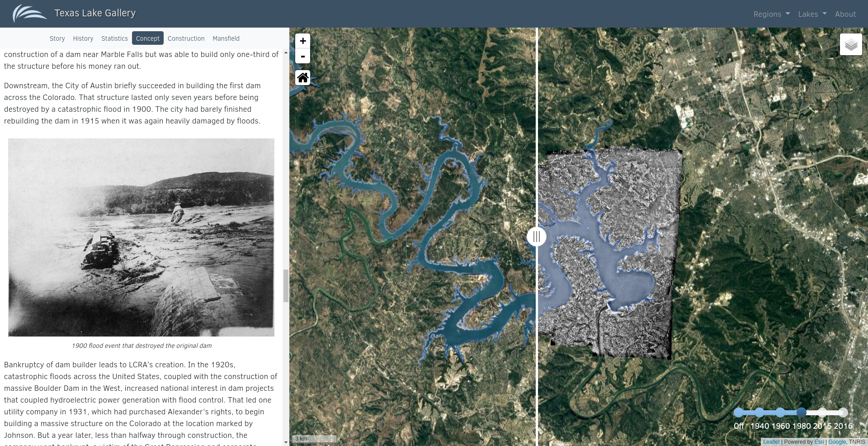
Task: Click the Texas Lake Gallery logo
Action: coord(29,14)
